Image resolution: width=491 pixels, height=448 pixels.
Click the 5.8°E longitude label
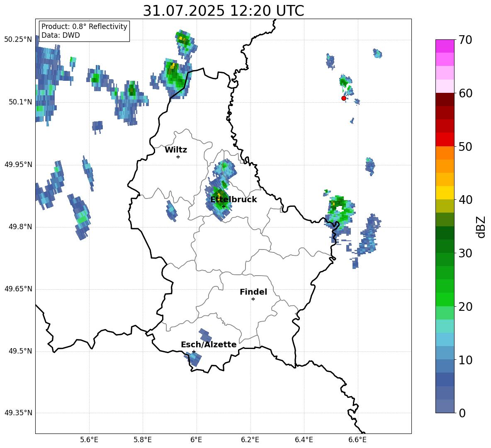point(143,440)
